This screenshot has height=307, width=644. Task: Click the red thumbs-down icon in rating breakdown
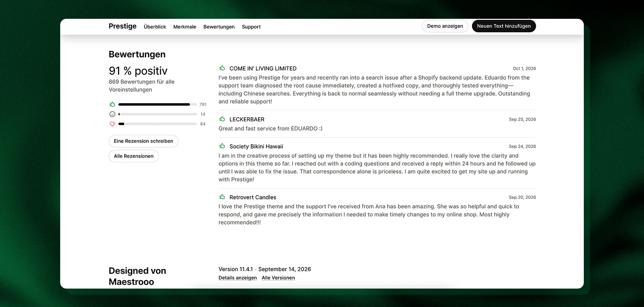(x=112, y=124)
